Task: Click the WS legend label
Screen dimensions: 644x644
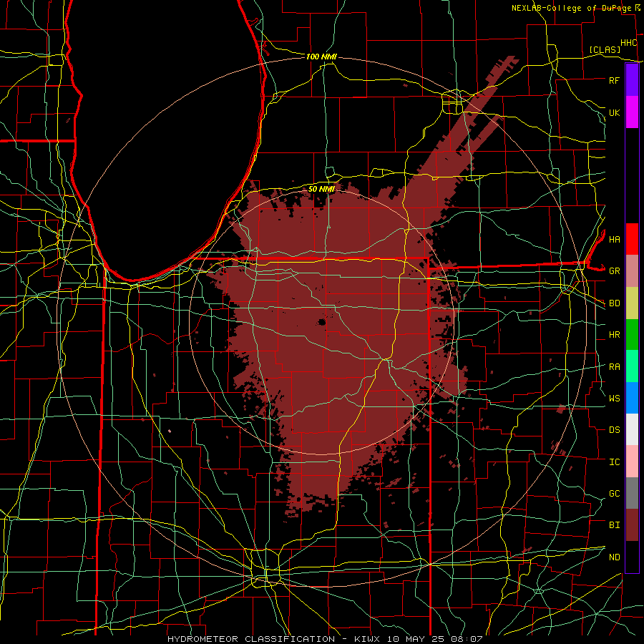Action: coord(614,398)
